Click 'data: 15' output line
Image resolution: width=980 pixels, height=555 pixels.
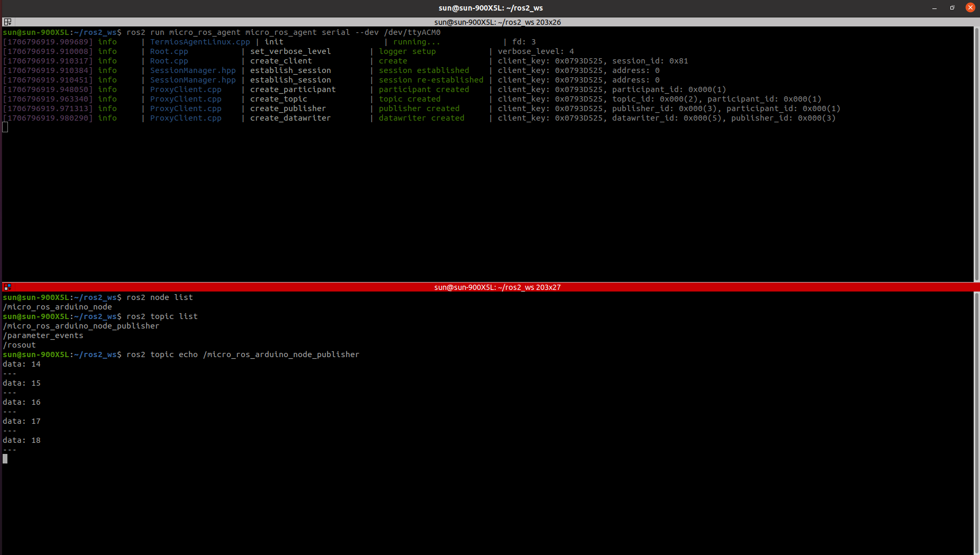(22, 383)
